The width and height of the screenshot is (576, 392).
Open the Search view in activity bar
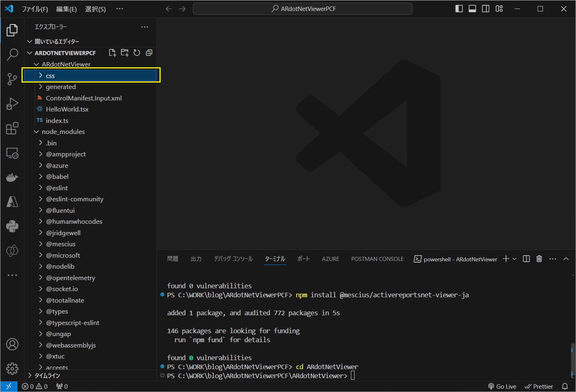tap(12, 55)
